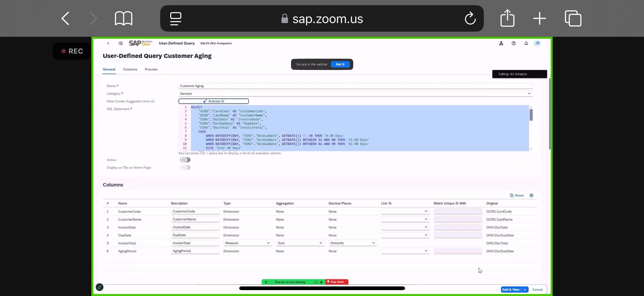Click the page vertical scrollbar
The image size is (644, 296).
[549, 114]
